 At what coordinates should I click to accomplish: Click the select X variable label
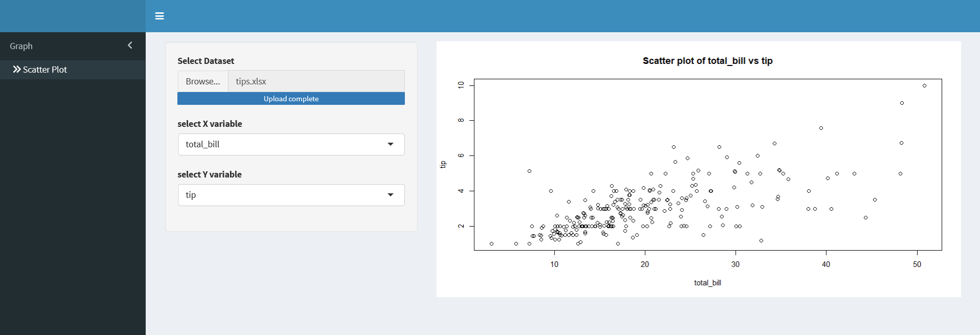[210, 124]
